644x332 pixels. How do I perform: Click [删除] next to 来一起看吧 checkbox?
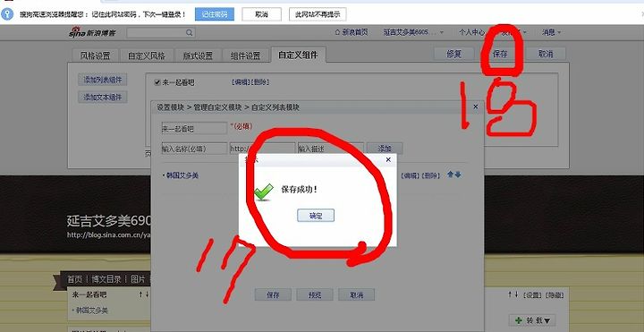click(259, 82)
